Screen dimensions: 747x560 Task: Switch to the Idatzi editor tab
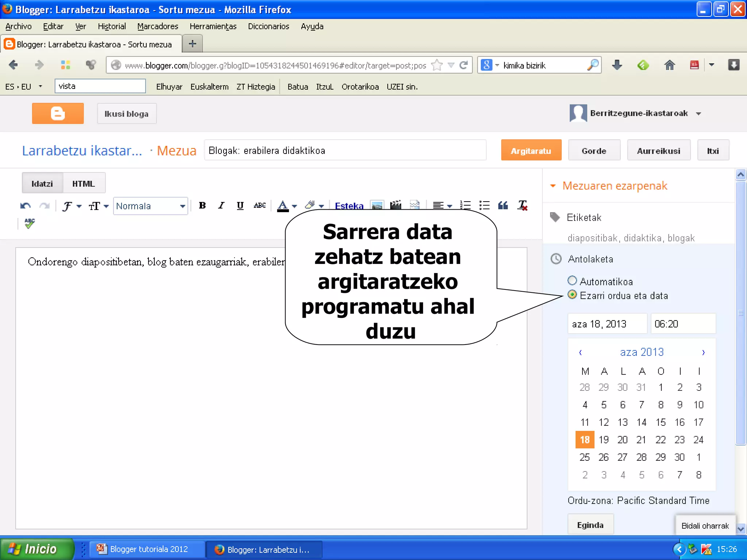pyautogui.click(x=42, y=184)
